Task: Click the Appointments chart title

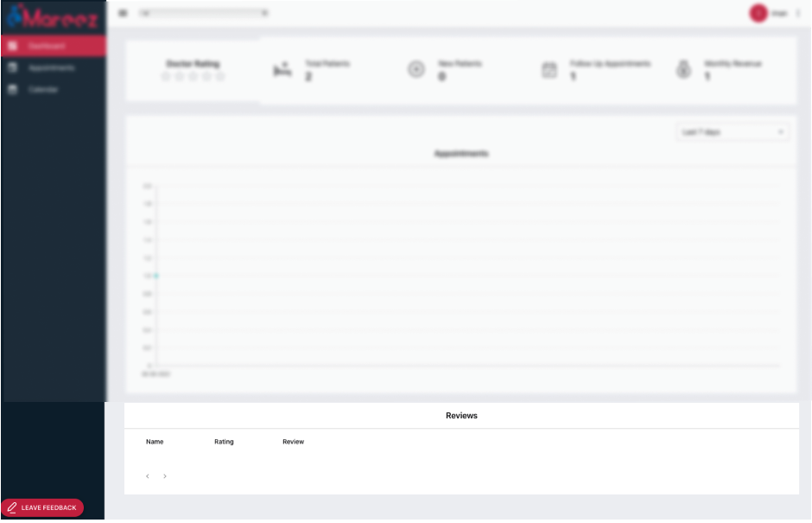Action: 461,153
